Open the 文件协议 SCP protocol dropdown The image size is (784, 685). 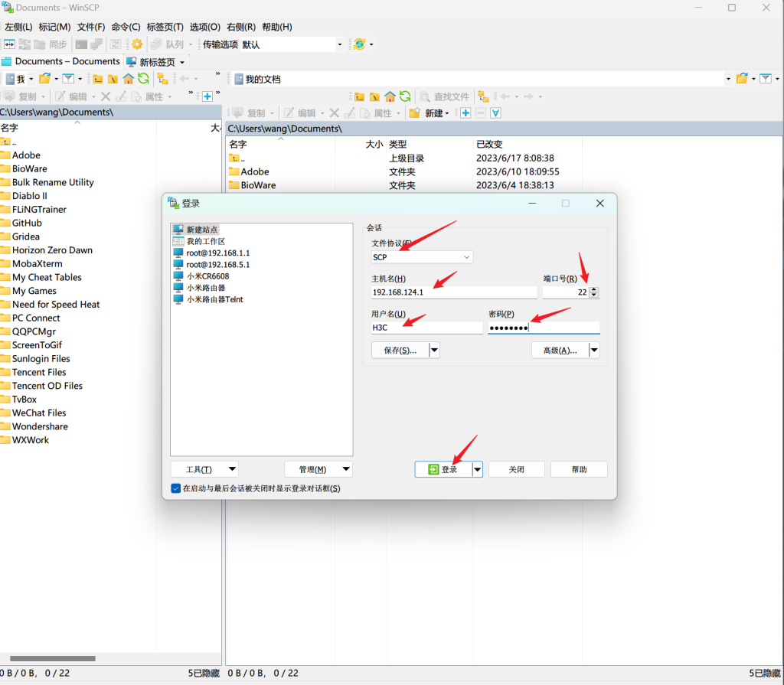pyautogui.click(x=422, y=257)
